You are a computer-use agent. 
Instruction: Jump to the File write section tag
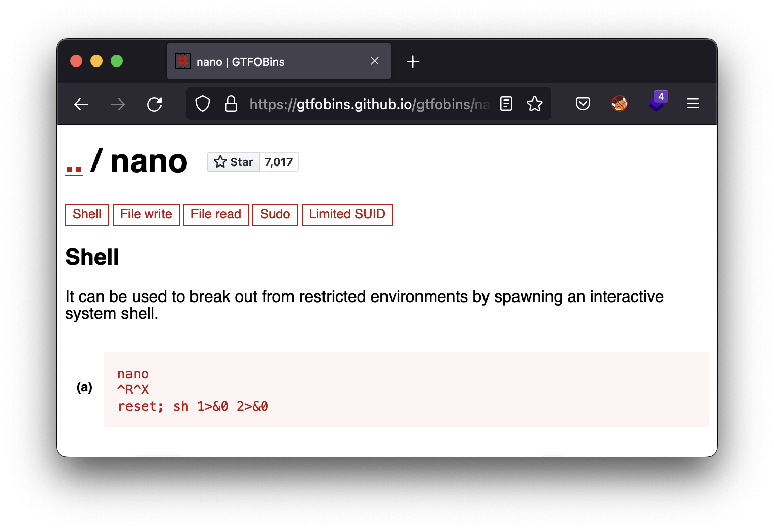coord(146,214)
